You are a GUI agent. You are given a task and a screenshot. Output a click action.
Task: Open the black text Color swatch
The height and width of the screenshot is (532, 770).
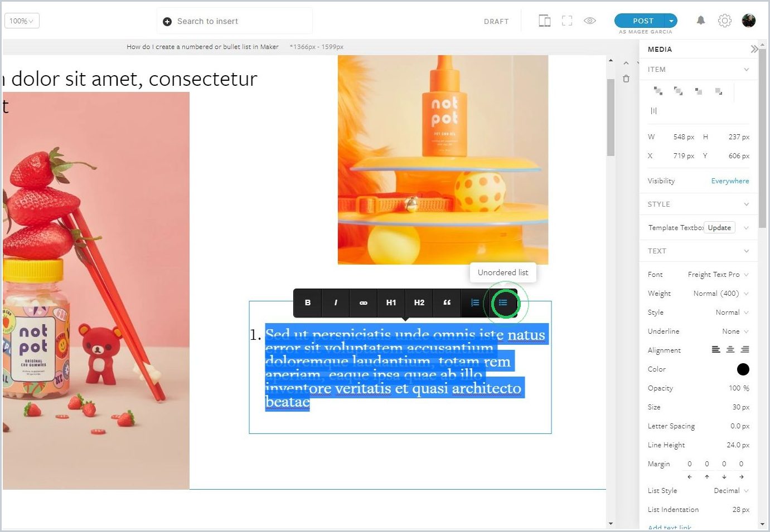[743, 369]
